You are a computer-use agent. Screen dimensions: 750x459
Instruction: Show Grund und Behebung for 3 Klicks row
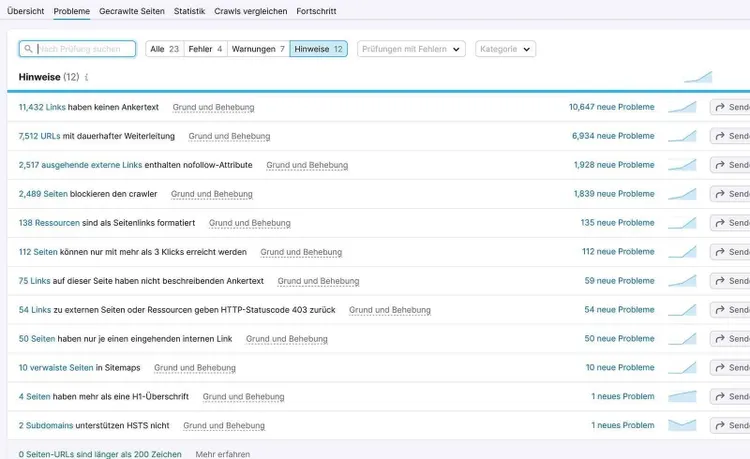[x=301, y=252]
